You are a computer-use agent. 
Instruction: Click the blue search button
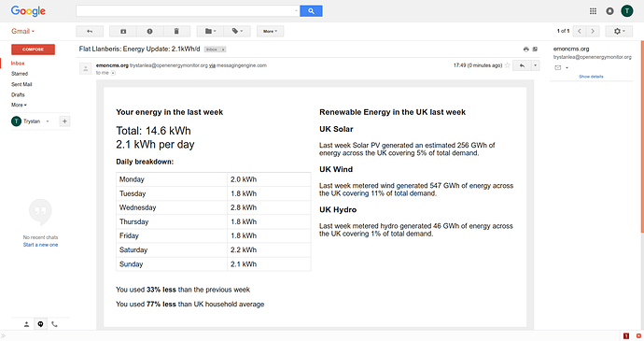[311, 11]
